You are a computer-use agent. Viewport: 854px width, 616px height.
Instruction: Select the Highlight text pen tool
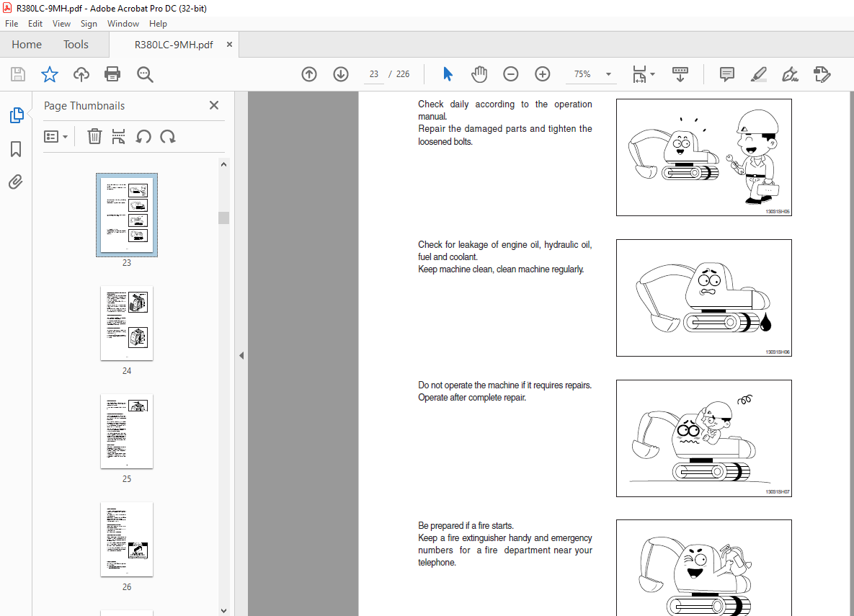(x=758, y=74)
